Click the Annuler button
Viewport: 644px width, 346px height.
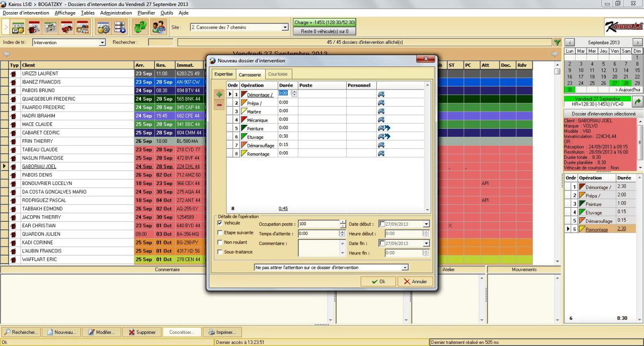coord(415,282)
